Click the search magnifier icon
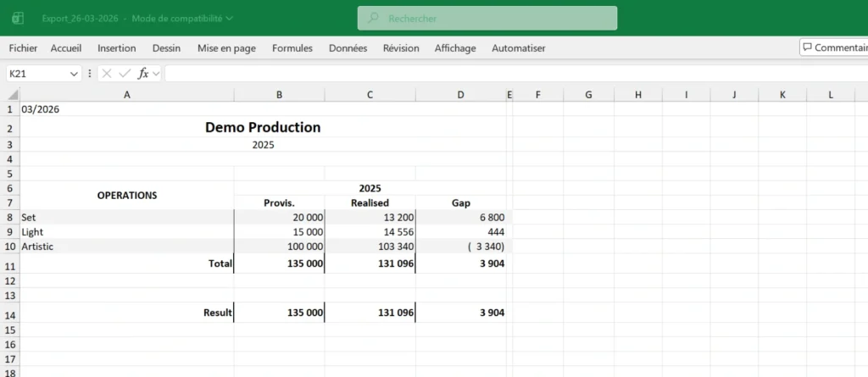 pyautogui.click(x=374, y=18)
